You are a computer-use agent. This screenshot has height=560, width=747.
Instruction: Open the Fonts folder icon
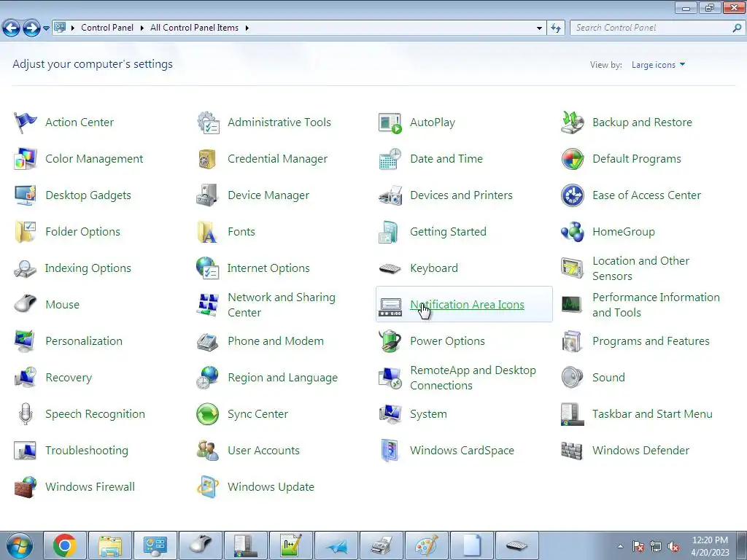point(208,232)
